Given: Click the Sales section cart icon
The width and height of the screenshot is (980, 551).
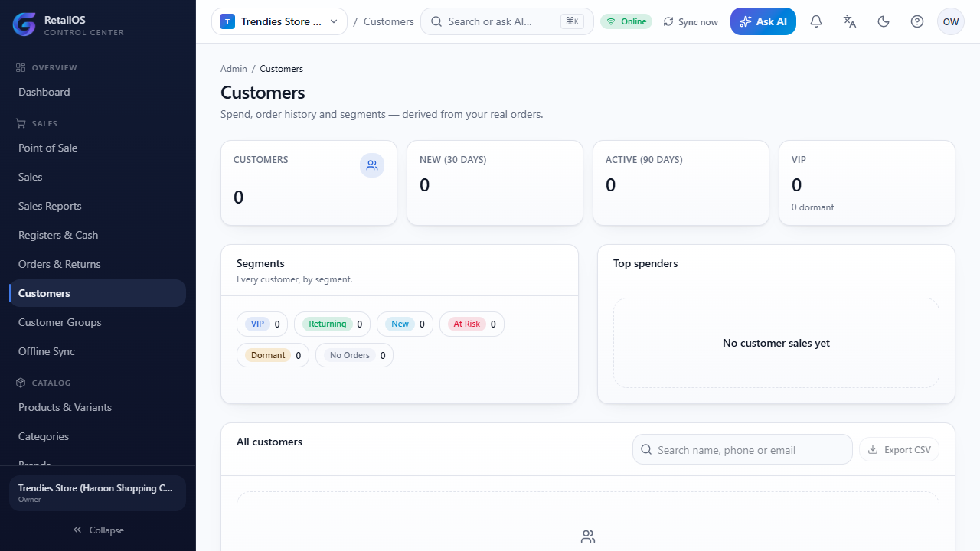Looking at the screenshot, I should (x=21, y=123).
